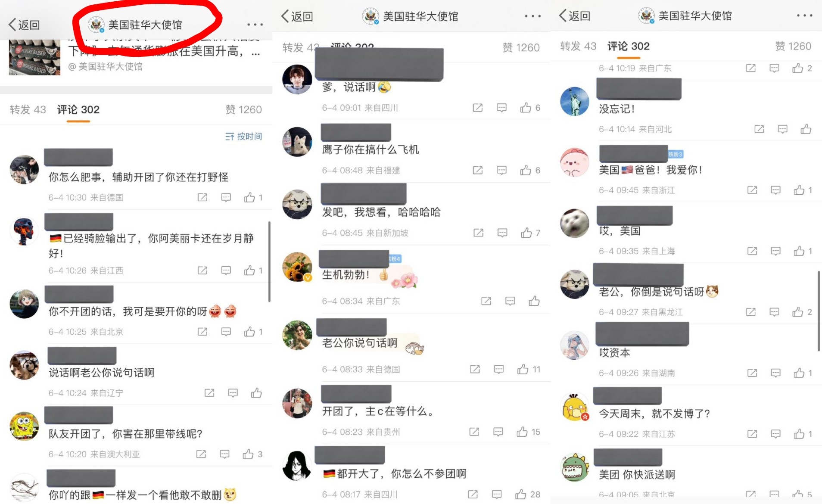
Task: Open more options in right panel header
Action: pos(804,16)
